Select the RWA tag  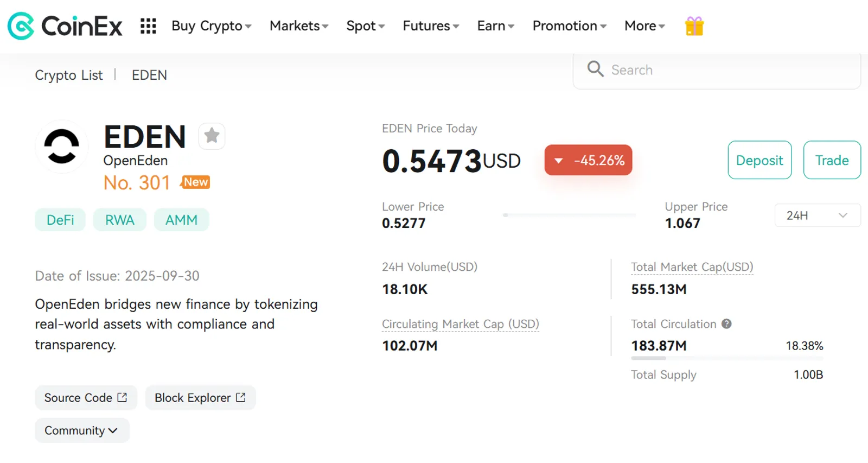(x=119, y=220)
